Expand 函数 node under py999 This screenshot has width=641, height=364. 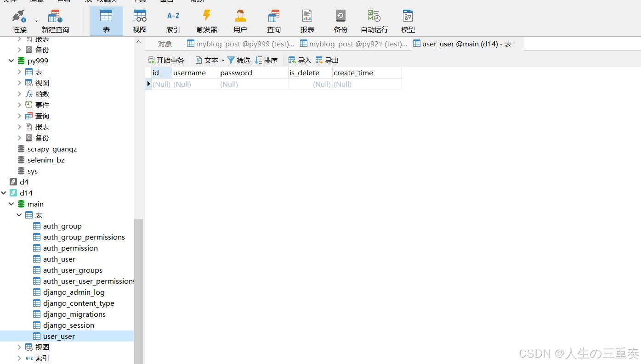coord(19,94)
